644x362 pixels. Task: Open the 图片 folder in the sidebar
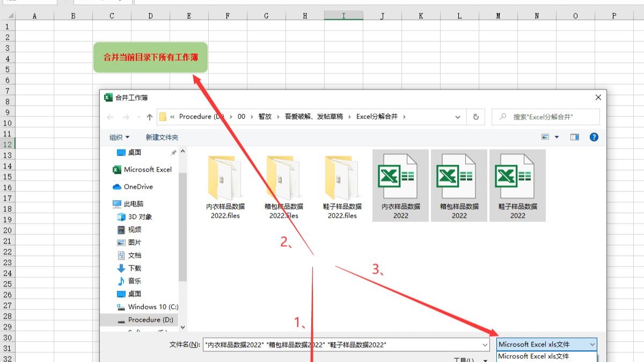click(x=133, y=241)
